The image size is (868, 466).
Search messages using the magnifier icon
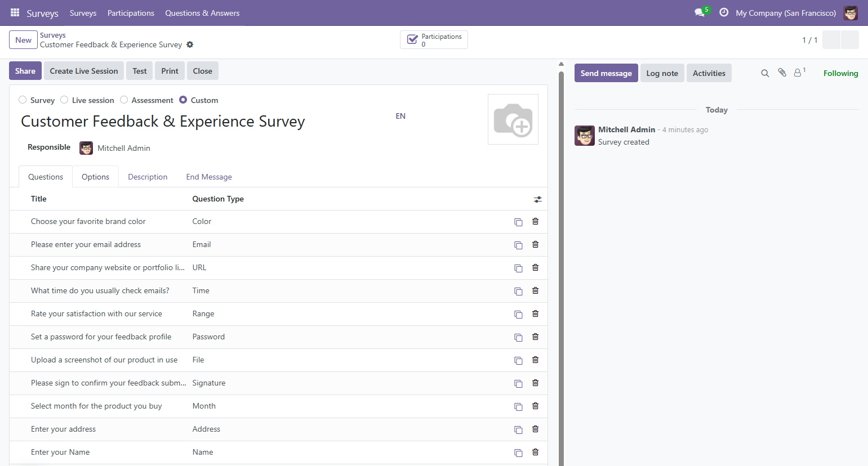tap(765, 73)
